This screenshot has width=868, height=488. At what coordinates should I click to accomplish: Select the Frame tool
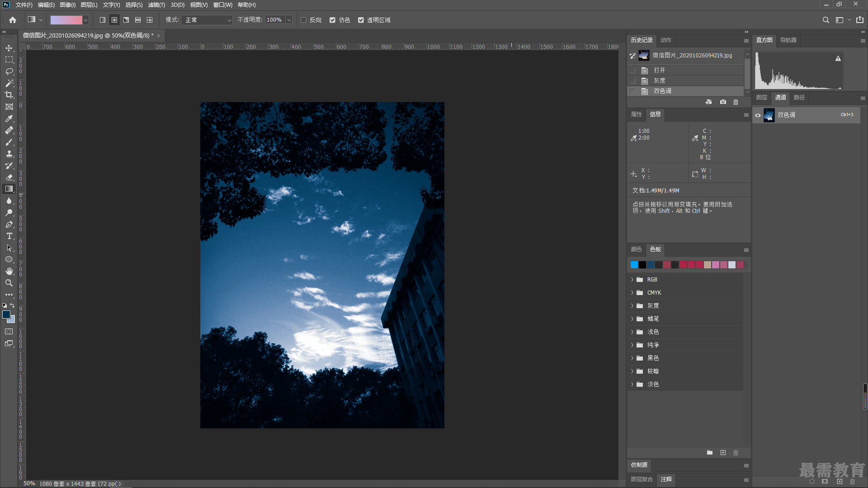(9, 107)
